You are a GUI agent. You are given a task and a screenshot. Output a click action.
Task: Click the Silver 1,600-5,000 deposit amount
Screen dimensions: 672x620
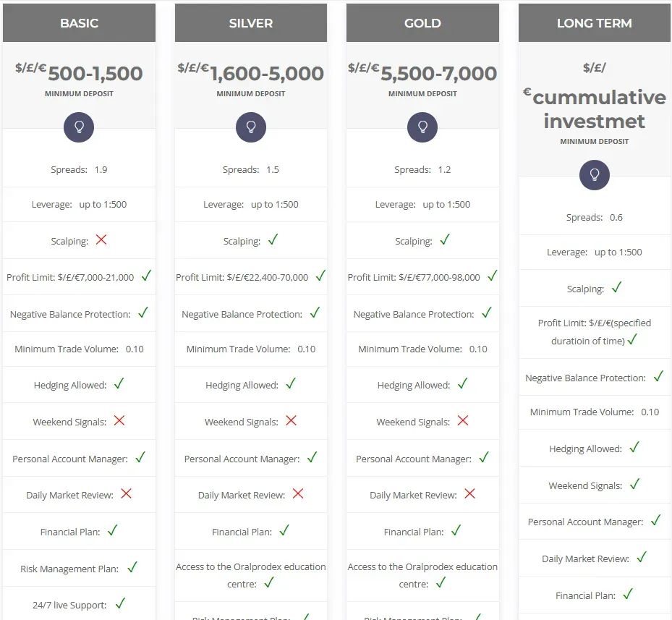click(x=267, y=74)
